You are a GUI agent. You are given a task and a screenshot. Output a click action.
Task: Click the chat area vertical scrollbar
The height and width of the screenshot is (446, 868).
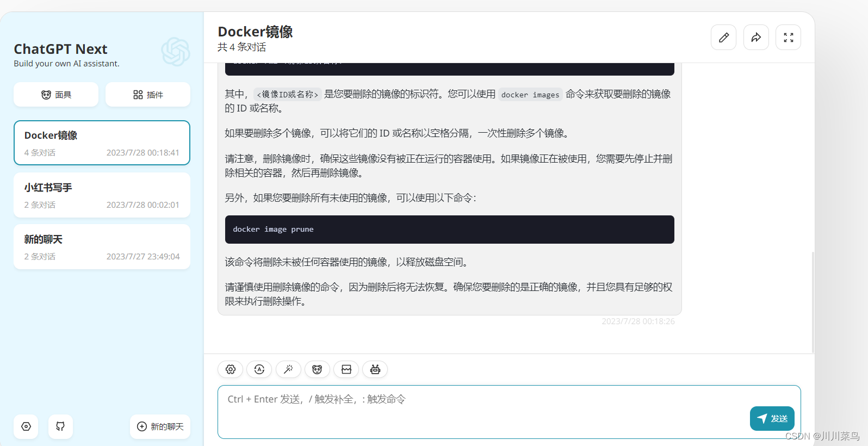(813, 302)
